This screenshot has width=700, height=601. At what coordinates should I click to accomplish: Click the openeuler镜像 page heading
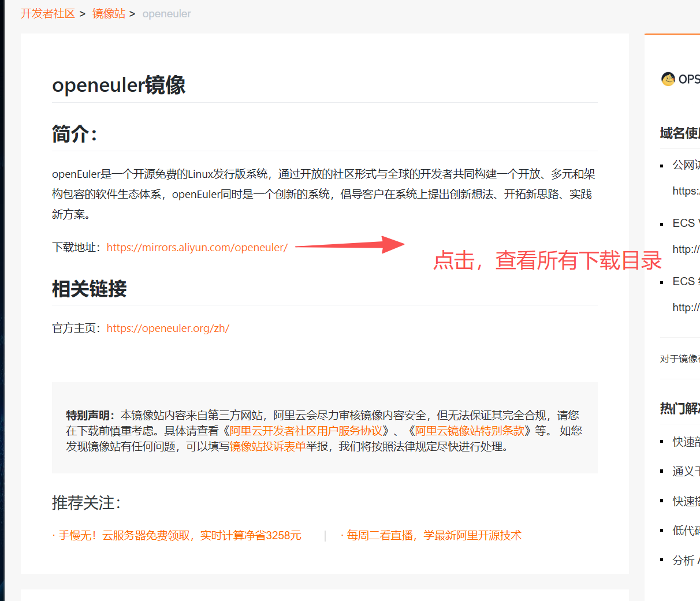click(x=119, y=85)
